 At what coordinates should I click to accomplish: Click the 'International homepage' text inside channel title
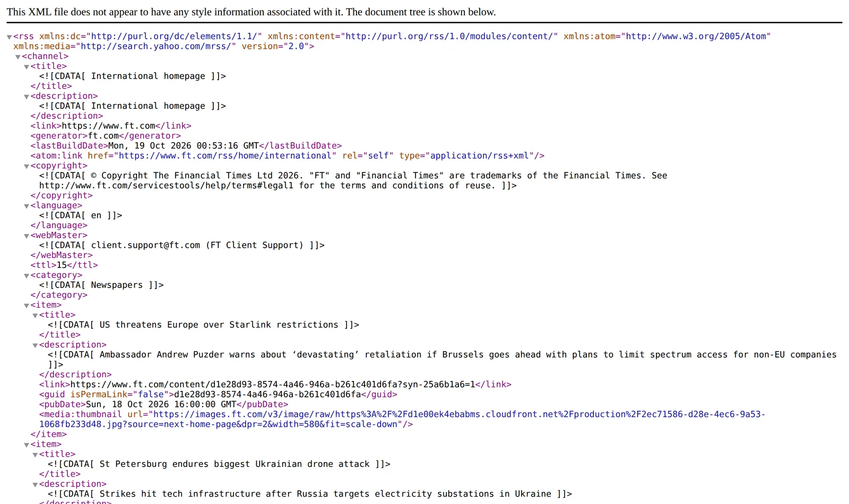pyautogui.click(x=148, y=76)
